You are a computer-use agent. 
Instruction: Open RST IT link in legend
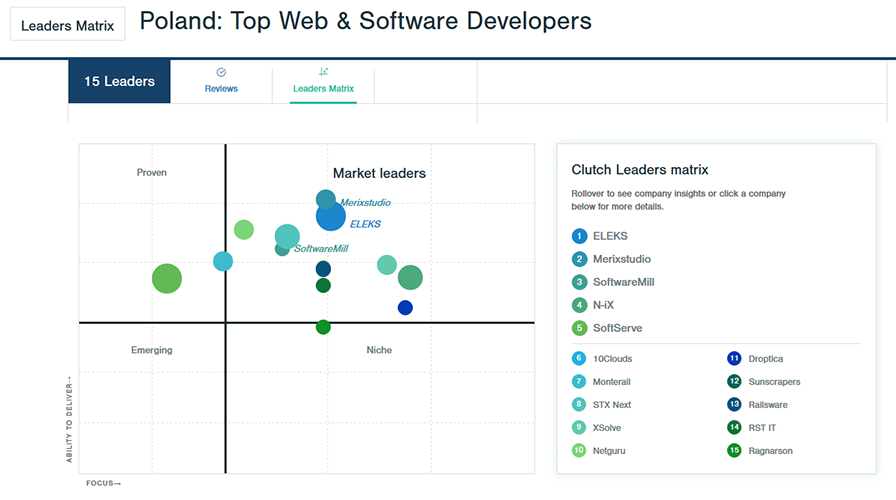[762, 427]
